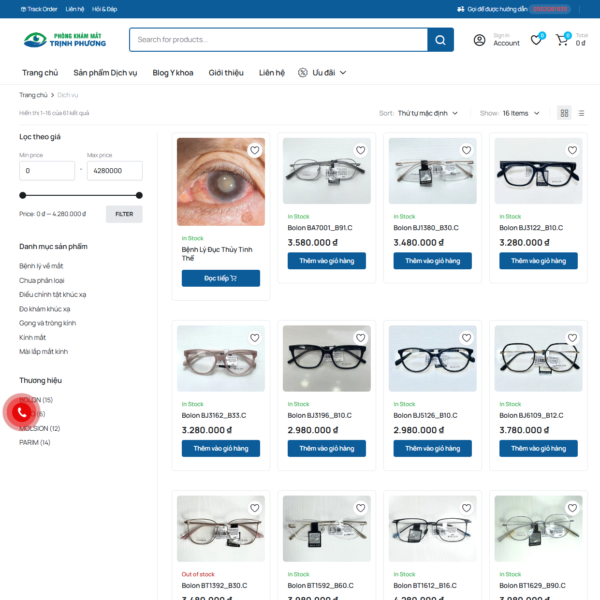This screenshot has height=600, width=600.
Task: Click Đọc tiếp on cataract article
Action: coord(221,278)
